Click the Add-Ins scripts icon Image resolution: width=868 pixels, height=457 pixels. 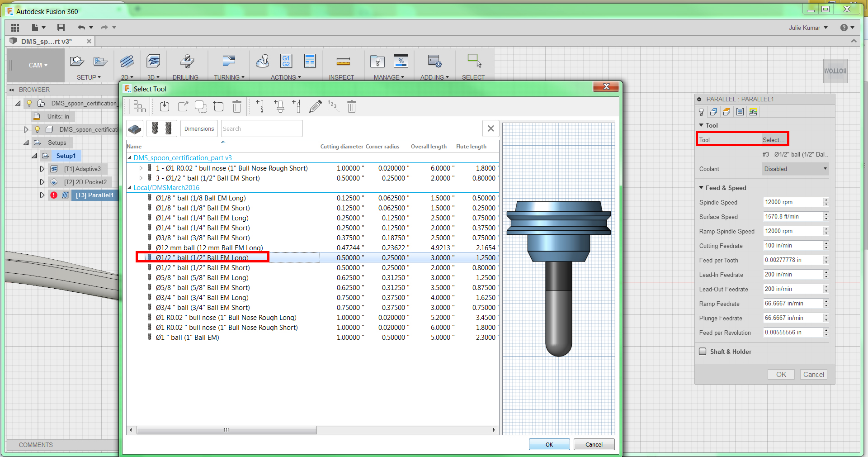pos(434,62)
